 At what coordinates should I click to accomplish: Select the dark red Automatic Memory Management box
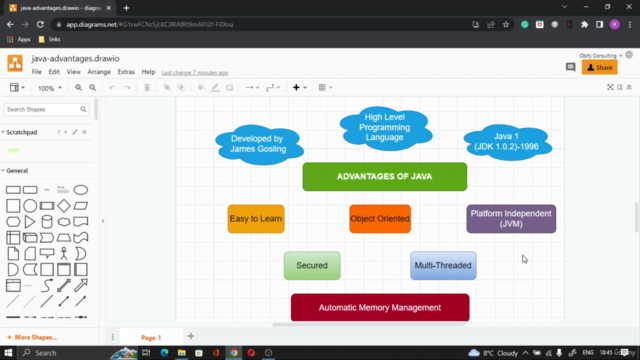pos(380,307)
